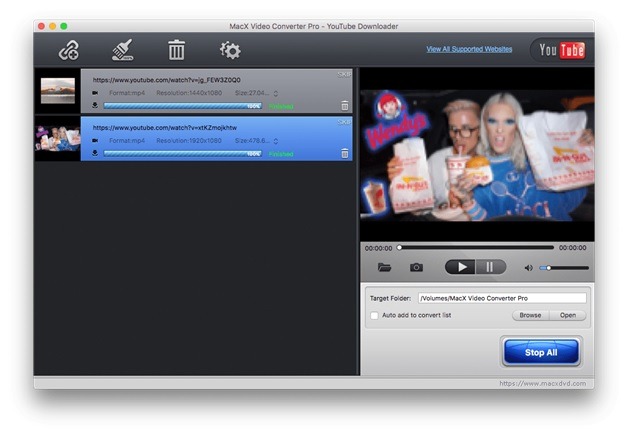Click the Open button
628x436 pixels.
coord(568,315)
